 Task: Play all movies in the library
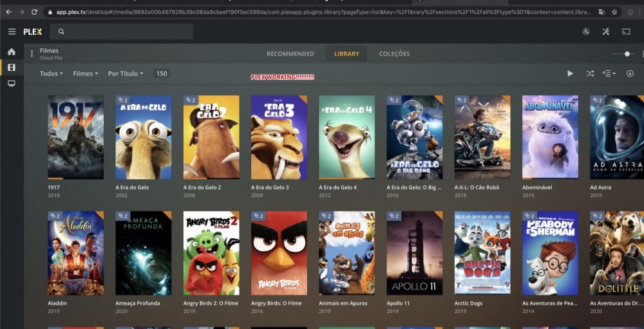(570, 73)
